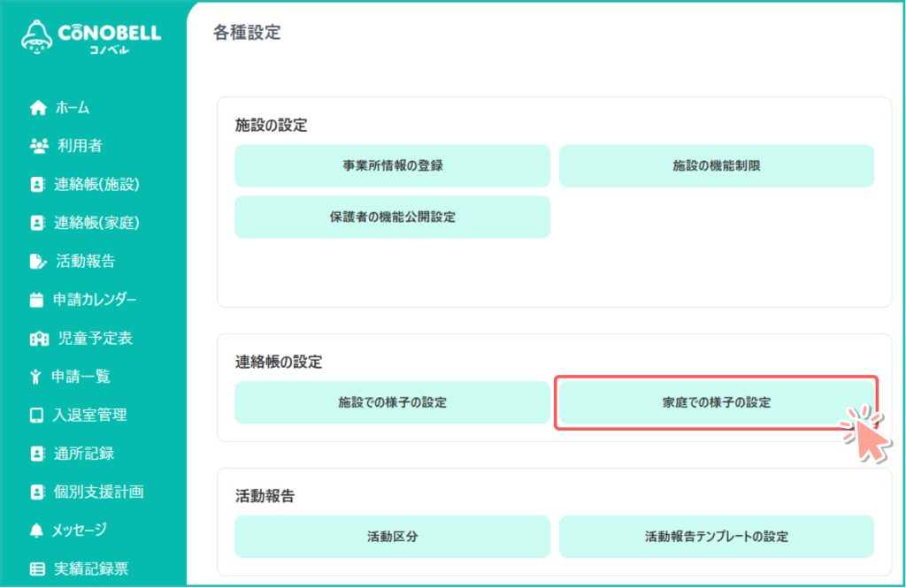This screenshot has height=588, width=906.
Task: Go to 通所記録 in the sidebar
Action: click(x=84, y=454)
